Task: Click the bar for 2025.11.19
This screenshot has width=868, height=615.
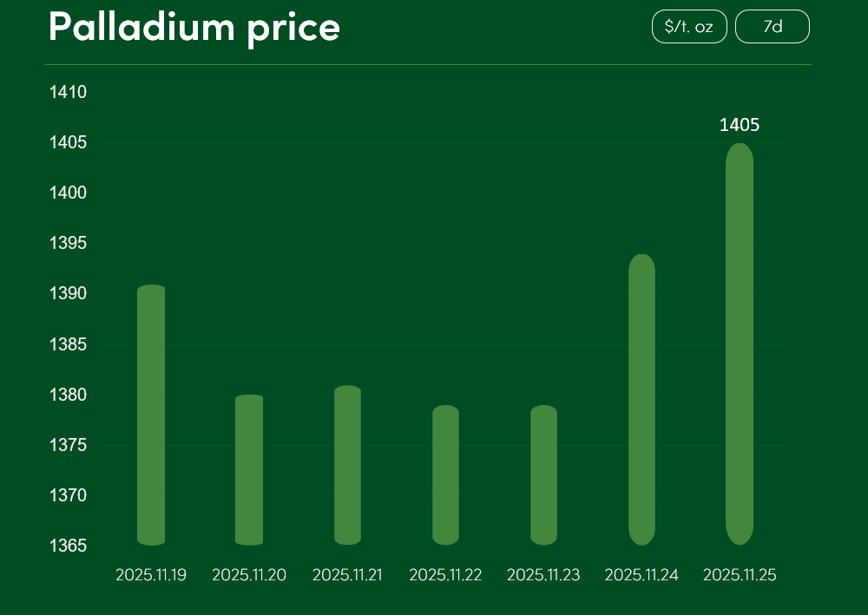Action: click(151, 415)
